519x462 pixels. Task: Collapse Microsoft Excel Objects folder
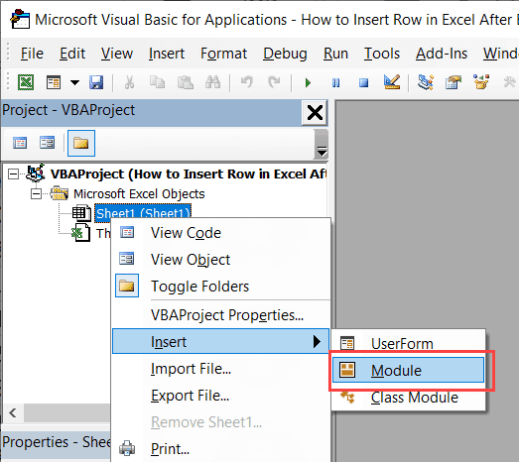[36, 194]
